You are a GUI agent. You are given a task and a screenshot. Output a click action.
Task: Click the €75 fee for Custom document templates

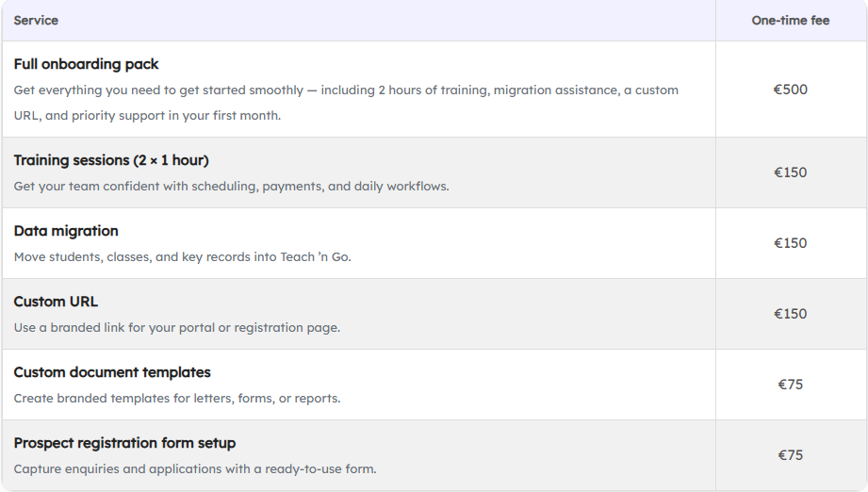click(790, 385)
